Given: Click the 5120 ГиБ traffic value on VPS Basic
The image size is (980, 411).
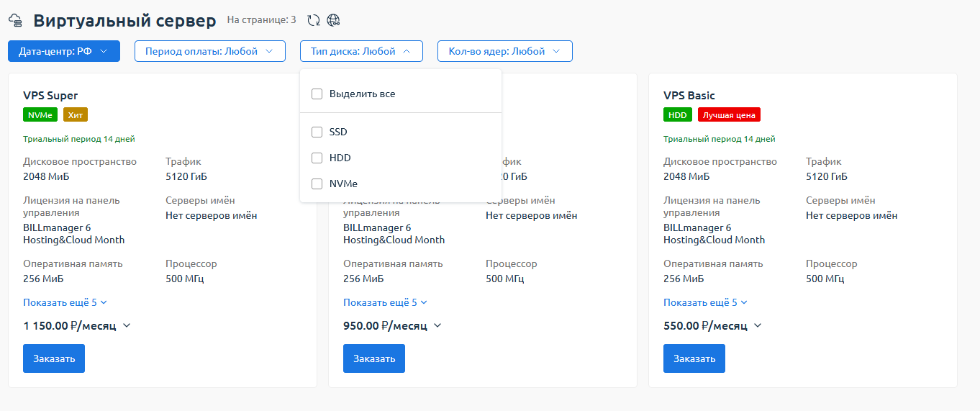Looking at the screenshot, I should 827,176.
